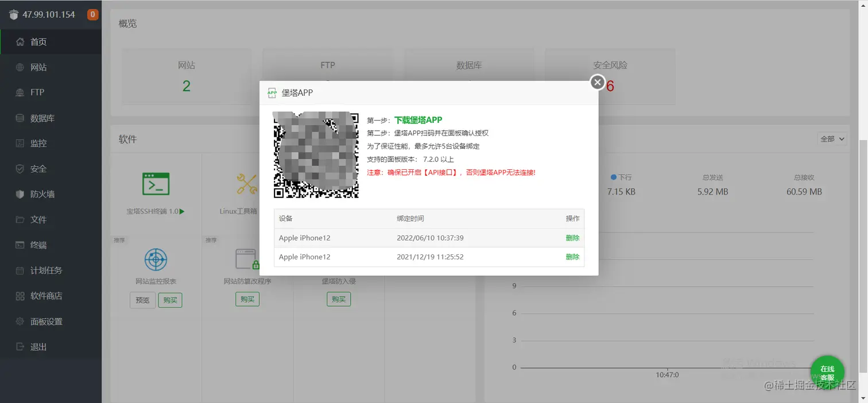Screen dimensions: 868x403
Task: Open the 文件 sidebar item
Action: click(51, 219)
